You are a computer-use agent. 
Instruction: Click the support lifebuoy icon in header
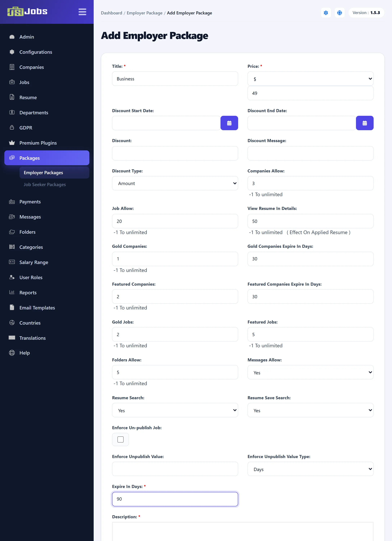(x=339, y=13)
